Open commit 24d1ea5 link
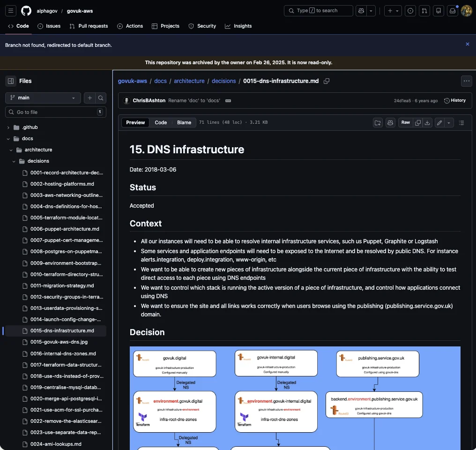476x450 pixels. click(402, 101)
